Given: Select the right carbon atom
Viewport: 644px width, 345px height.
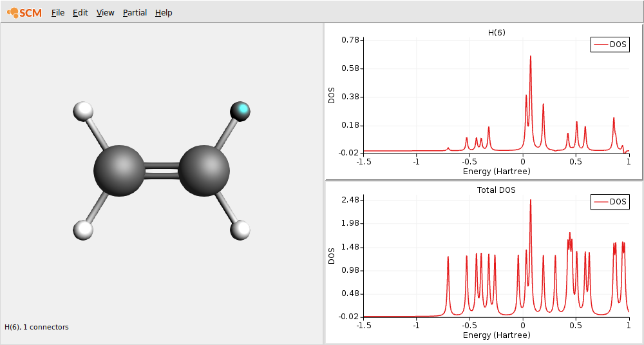Looking at the screenshot, I should (204, 170).
